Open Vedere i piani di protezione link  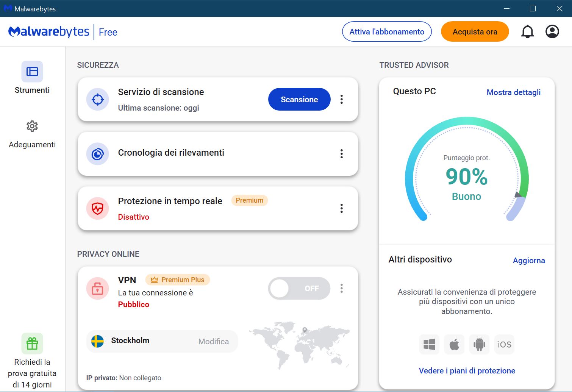pos(467,371)
